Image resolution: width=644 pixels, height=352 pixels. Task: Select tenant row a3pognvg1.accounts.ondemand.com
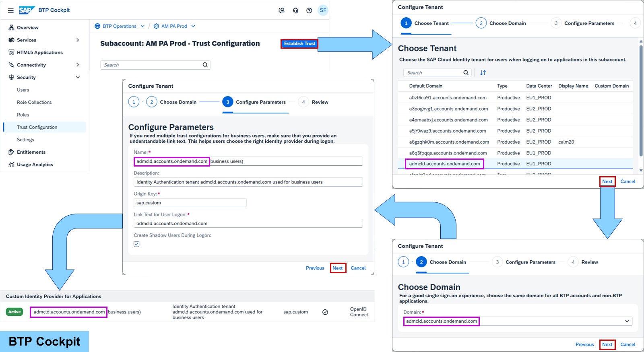click(515, 109)
